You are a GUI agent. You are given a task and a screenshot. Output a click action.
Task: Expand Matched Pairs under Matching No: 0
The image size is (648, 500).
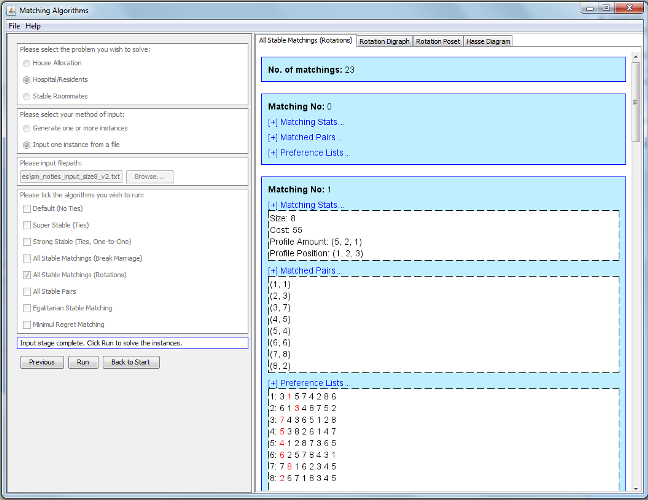(x=304, y=137)
